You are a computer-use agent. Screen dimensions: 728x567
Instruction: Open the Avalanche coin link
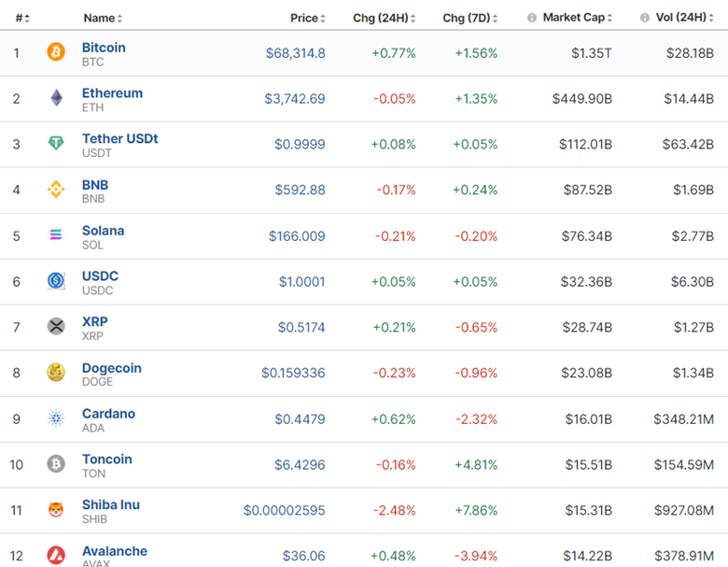115,551
